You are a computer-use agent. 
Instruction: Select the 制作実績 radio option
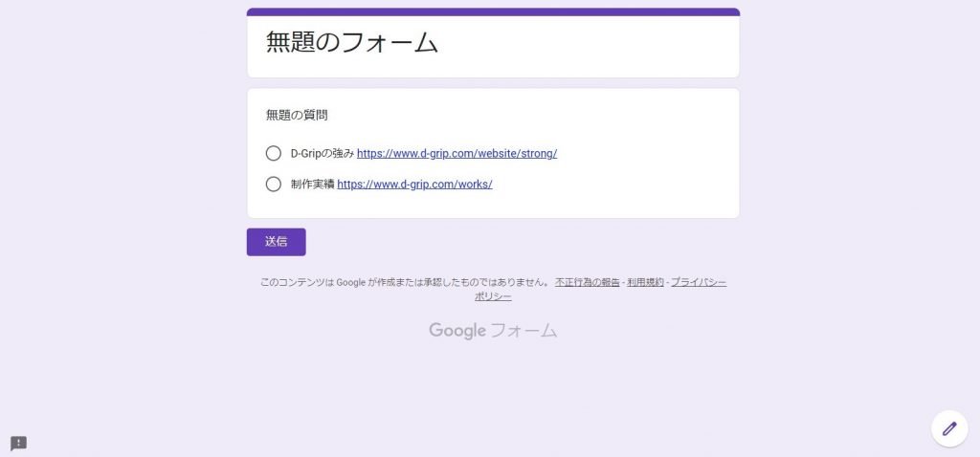click(x=273, y=185)
